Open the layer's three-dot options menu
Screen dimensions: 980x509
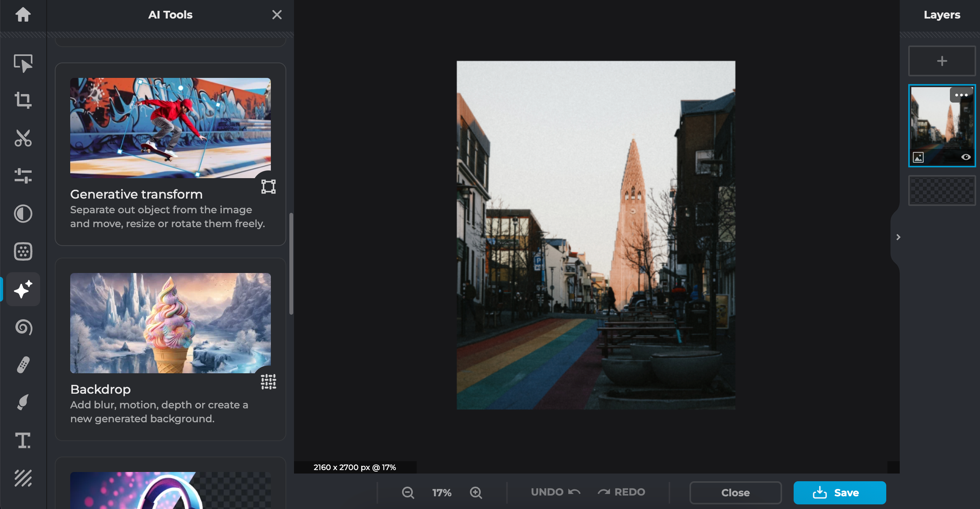pyautogui.click(x=961, y=95)
